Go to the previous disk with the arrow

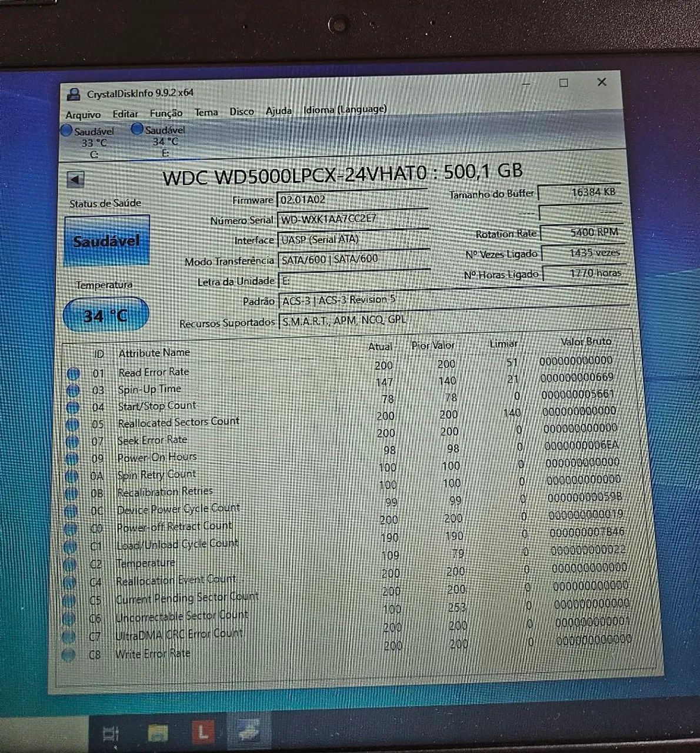click(x=76, y=179)
